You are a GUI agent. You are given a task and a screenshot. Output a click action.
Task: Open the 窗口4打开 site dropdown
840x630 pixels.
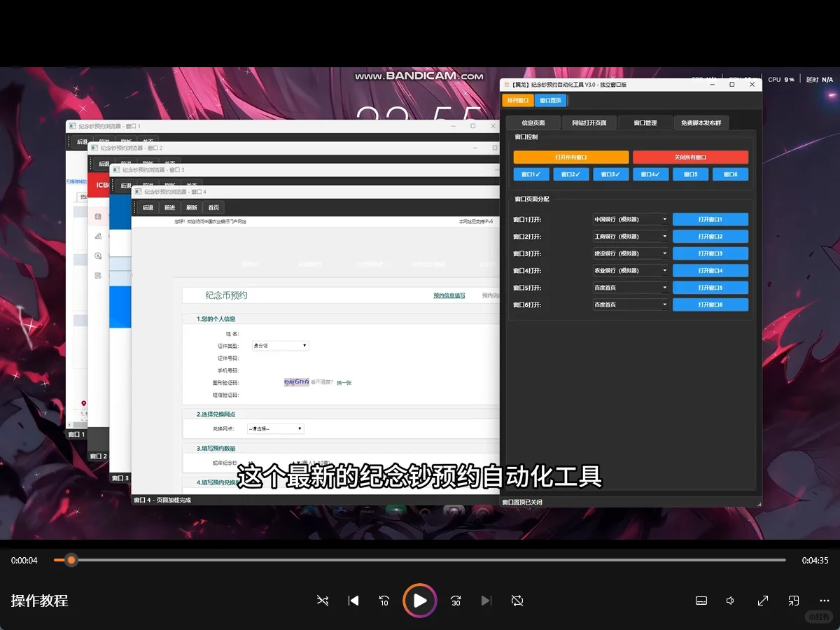[630, 270]
